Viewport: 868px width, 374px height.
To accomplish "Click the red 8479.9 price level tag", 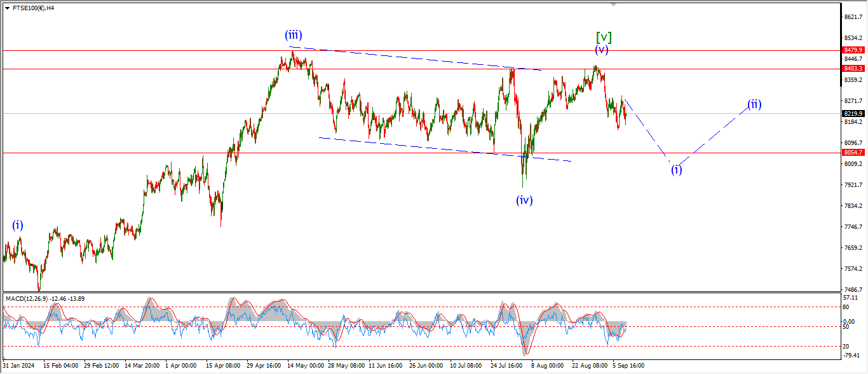I will 853,50.
